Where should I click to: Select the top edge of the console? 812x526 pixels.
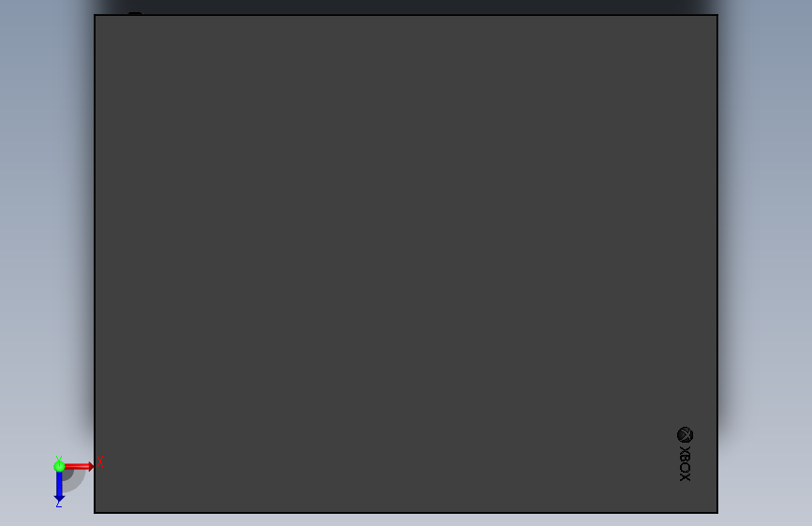(x=406, y=15)
